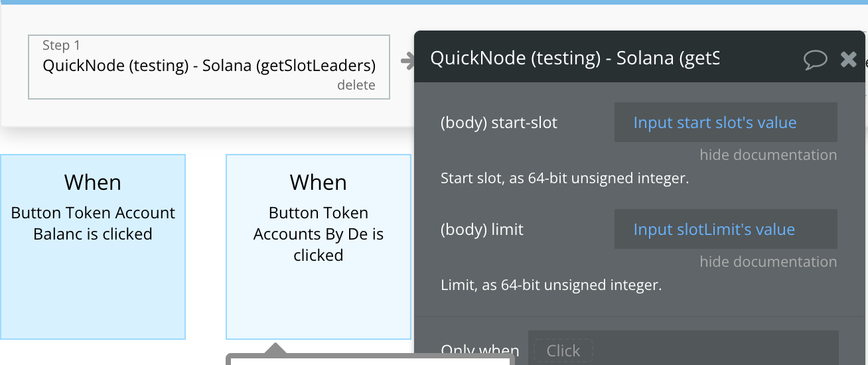
Task: Hide documentation under start-slot field
Action: click(x=768, y=155)
